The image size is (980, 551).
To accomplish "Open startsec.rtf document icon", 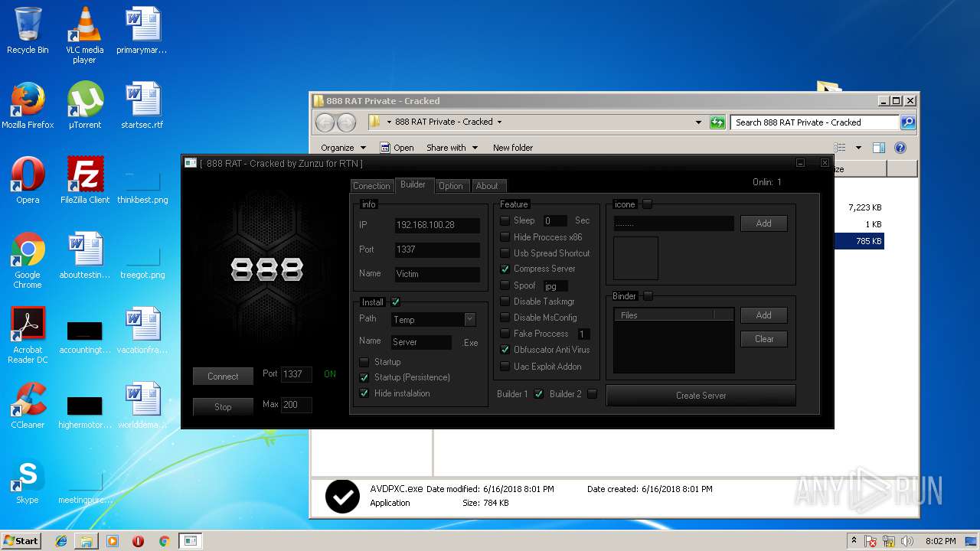I will tap(142, 106).
